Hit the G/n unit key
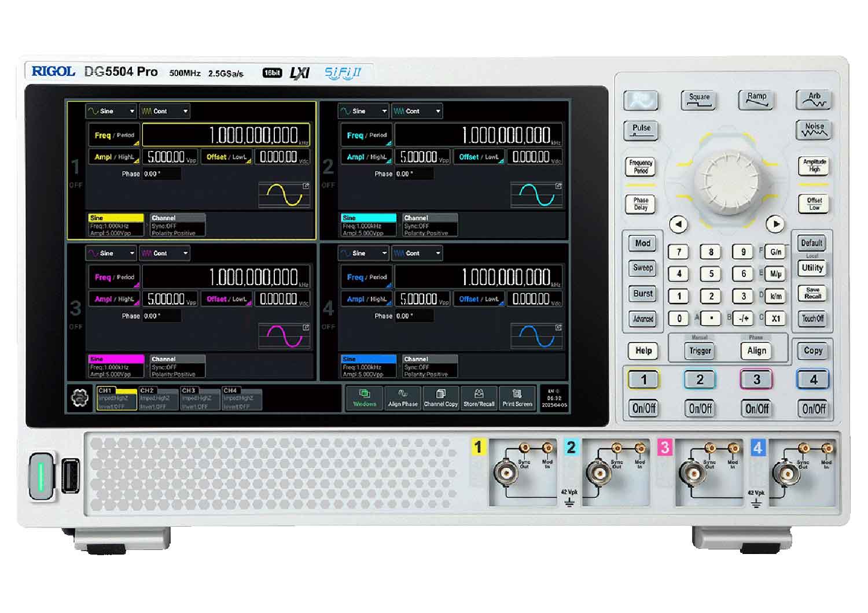Screen dimensions: 868x613 (775, 252)
